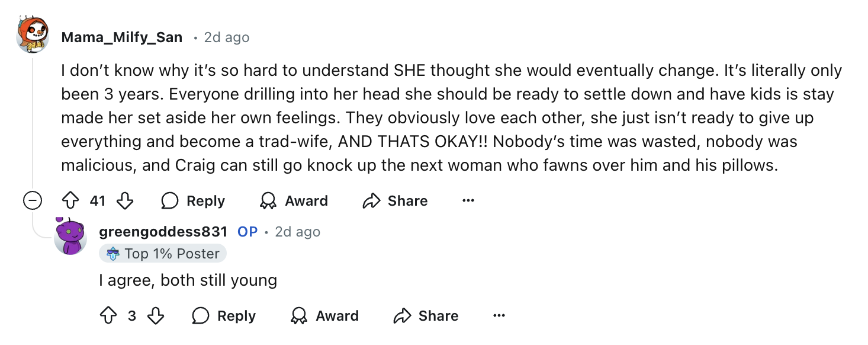This screenshot has height=345, width=868.
Task: Click Award icon on Mama_Milfy_San's comment
Action: pos(268,201)
